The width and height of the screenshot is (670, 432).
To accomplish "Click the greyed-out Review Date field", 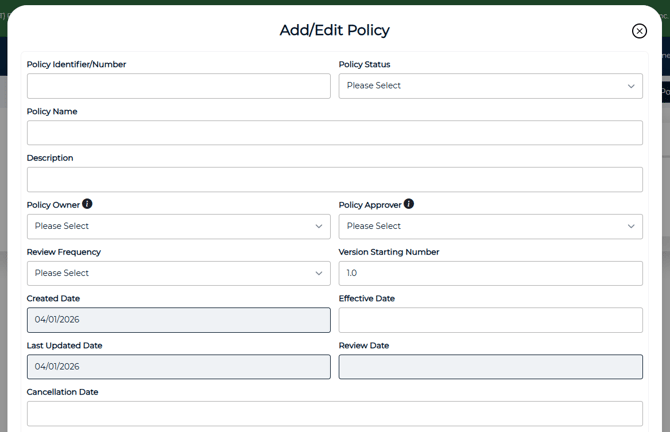I will pos(490,366).
